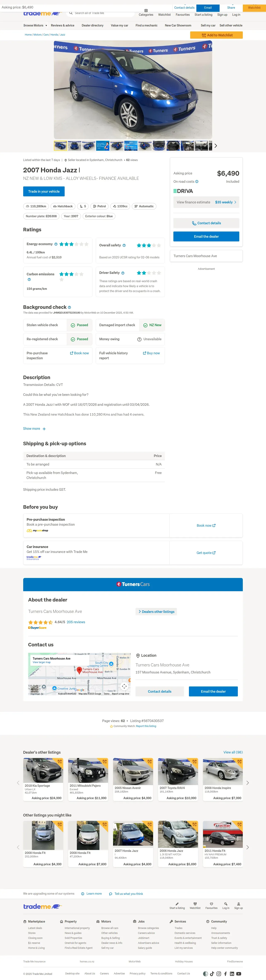Image resolution: width=266 pixels, height=980 pixels.
Task: Click the search all of Trade Me field
Action: pos(101,13)
